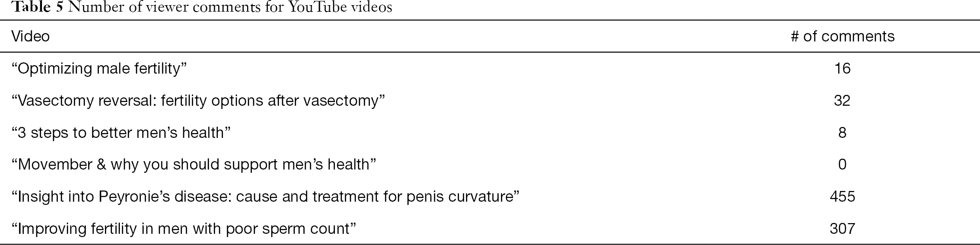Click the "3 steps to better men's health" row
This screenshot has height=245, width=980.
(490, 133)
